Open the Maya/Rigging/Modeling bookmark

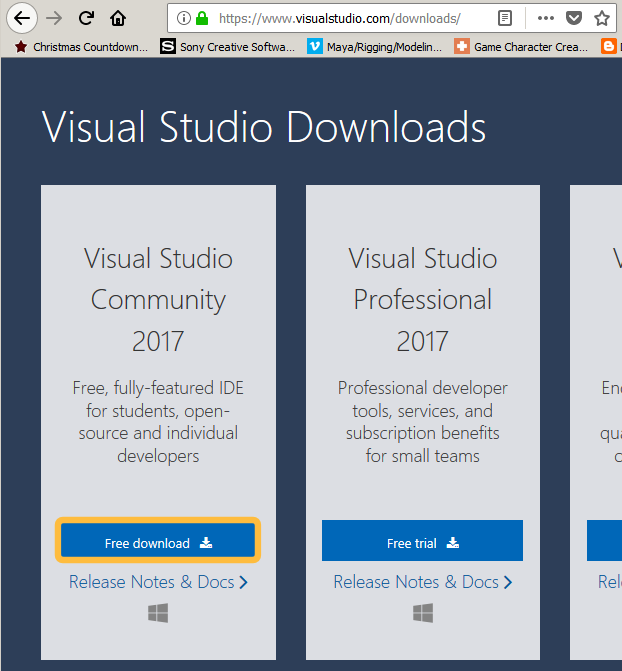tap(374, 47)
